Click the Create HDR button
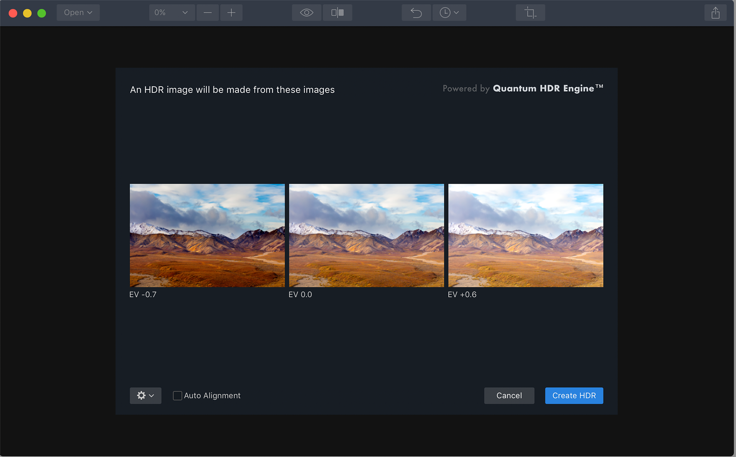 574,396
